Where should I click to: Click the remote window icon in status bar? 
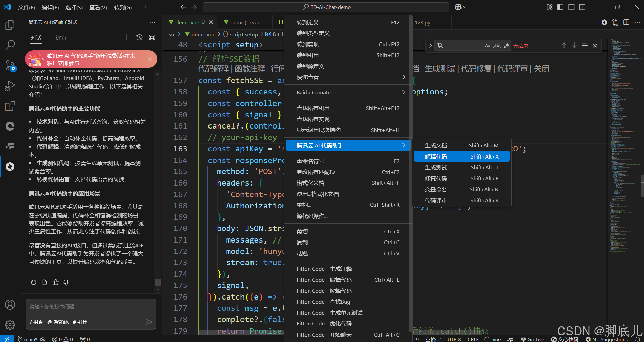(x=7, y=339)
